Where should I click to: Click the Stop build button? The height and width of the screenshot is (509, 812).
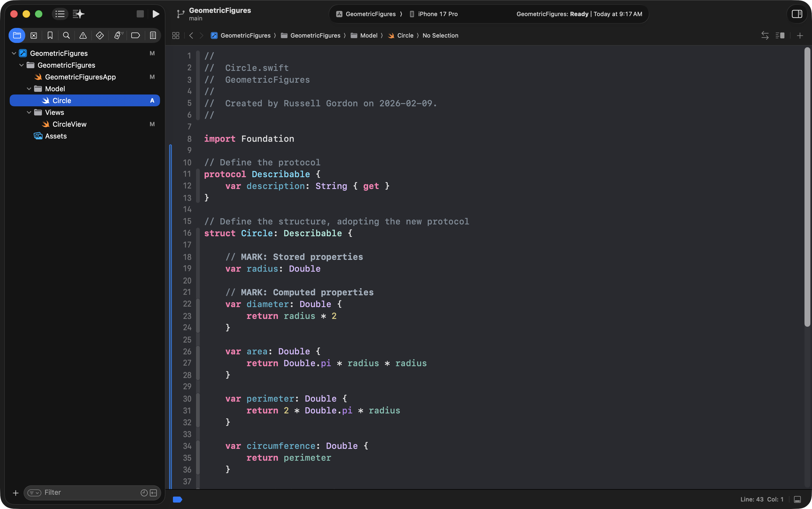140,14
